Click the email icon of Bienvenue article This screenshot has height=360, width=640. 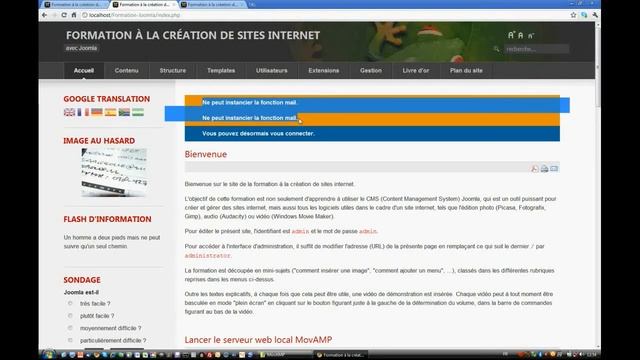(x=554, y=168)
